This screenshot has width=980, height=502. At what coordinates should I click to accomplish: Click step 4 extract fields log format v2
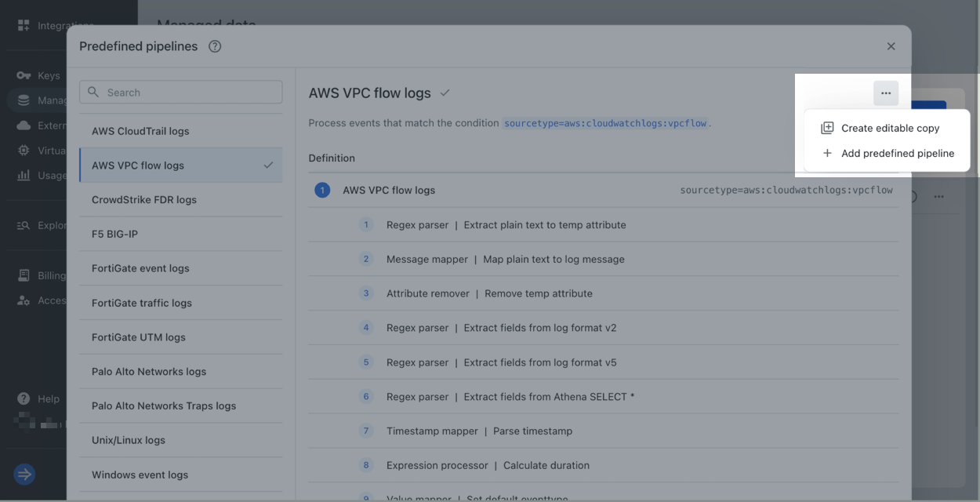(x=604, y=328)
